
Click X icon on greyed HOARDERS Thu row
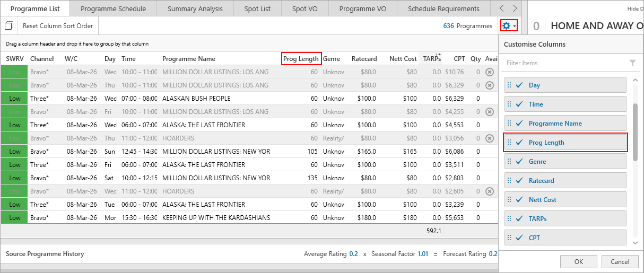click(x=490, y=138)
